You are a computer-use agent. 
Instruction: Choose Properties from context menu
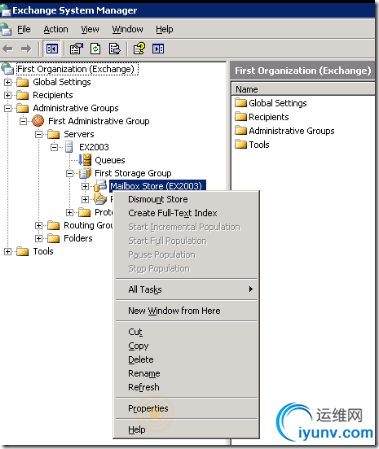tap(187, 408)
